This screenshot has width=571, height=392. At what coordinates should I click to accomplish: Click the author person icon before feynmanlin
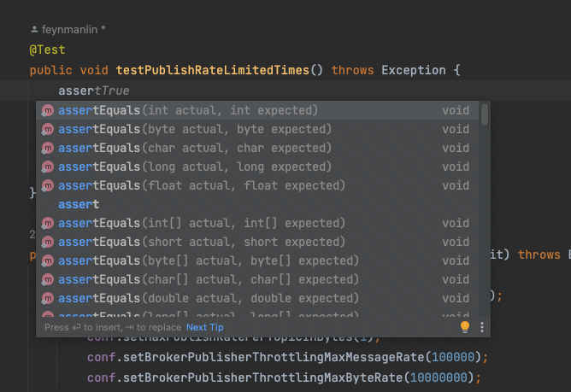34,30
